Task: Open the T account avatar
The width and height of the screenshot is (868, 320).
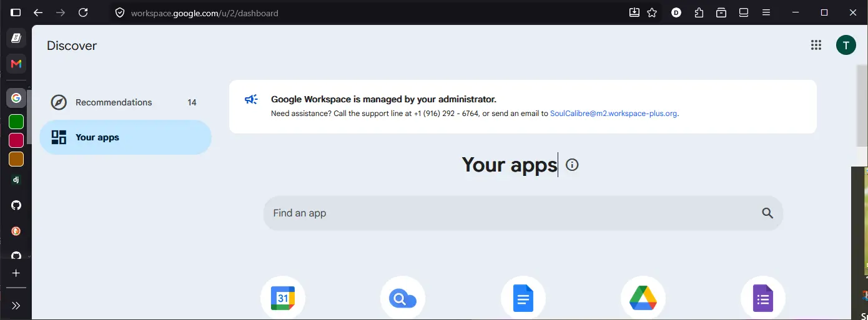Action: click(846, 45)
